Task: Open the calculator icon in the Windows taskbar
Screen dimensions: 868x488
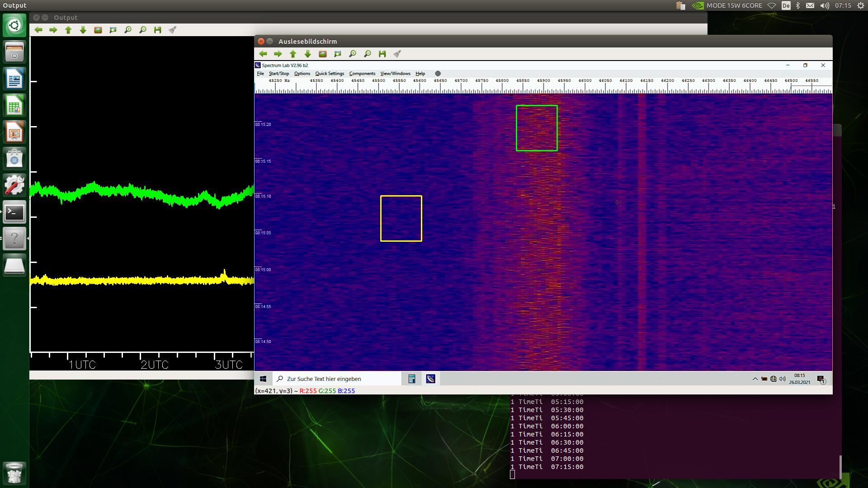Action: (411, 379)
